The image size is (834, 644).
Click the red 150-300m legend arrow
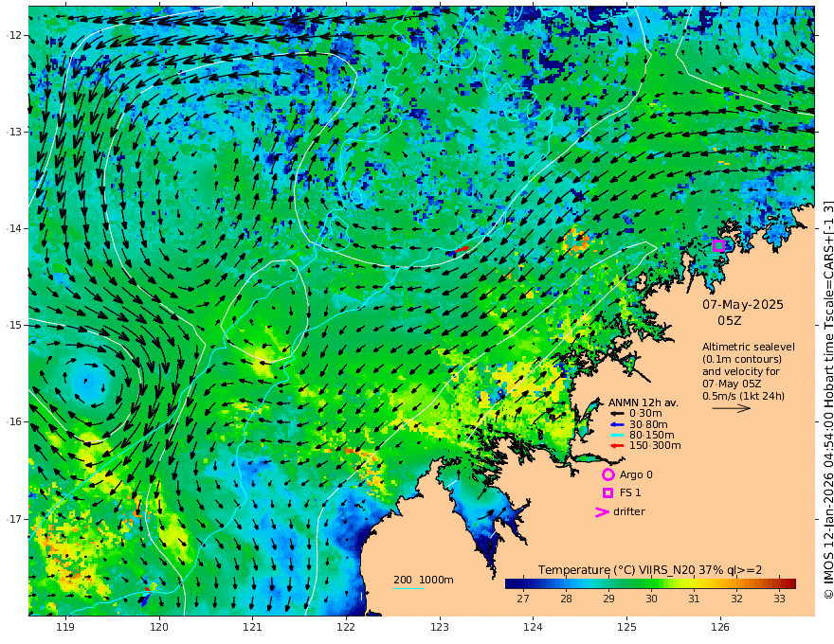point(616,445)
